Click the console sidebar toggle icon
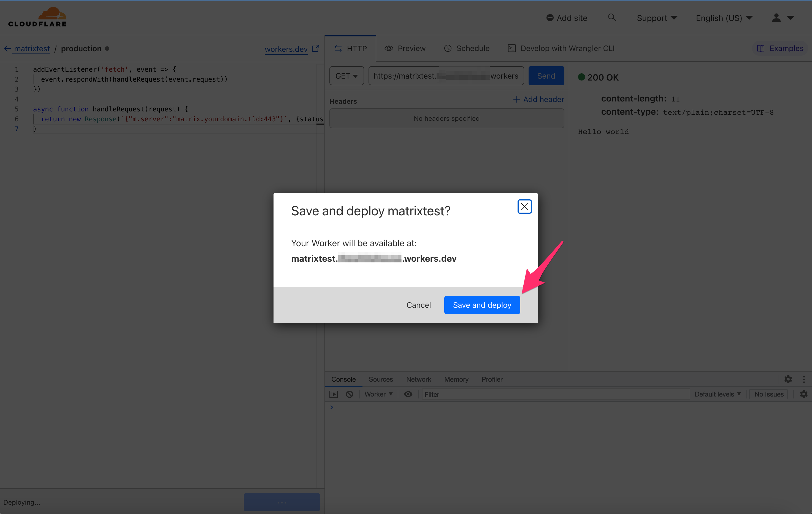Image resolution: width=812 pixels, height=514 pixels. [x=334, y=394]
